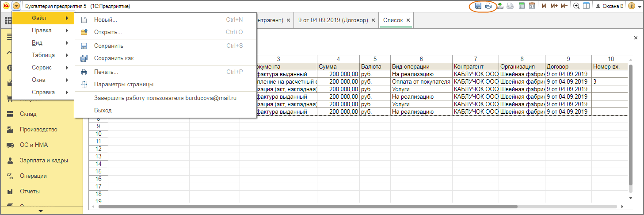Click the split window panels icon
The image size is (644, 215).
click(586, 6)
